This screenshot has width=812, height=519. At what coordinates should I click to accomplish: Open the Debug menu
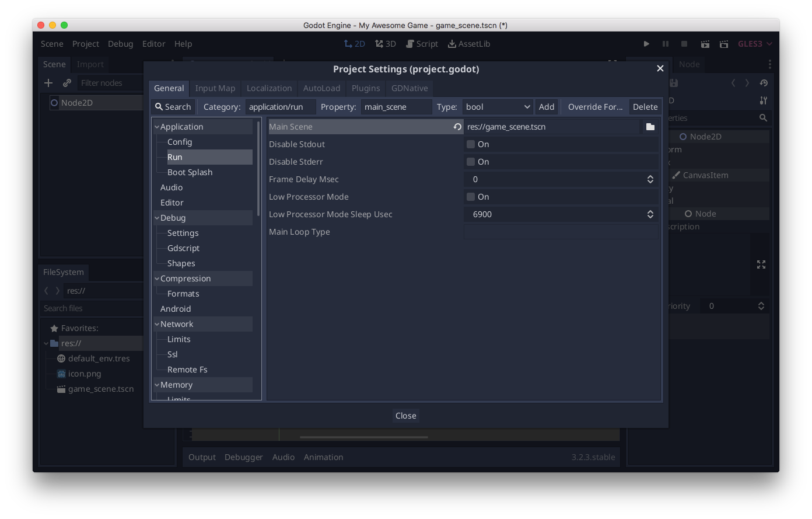click(120, 44)
